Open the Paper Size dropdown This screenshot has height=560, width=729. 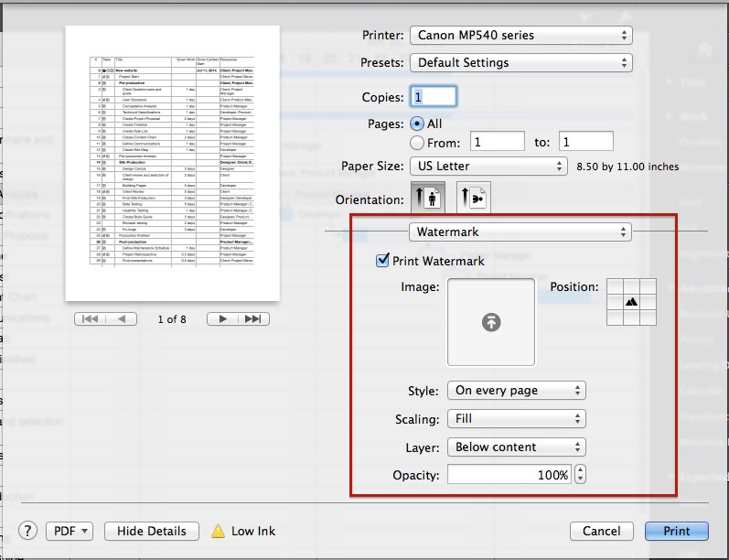[488, 167]
